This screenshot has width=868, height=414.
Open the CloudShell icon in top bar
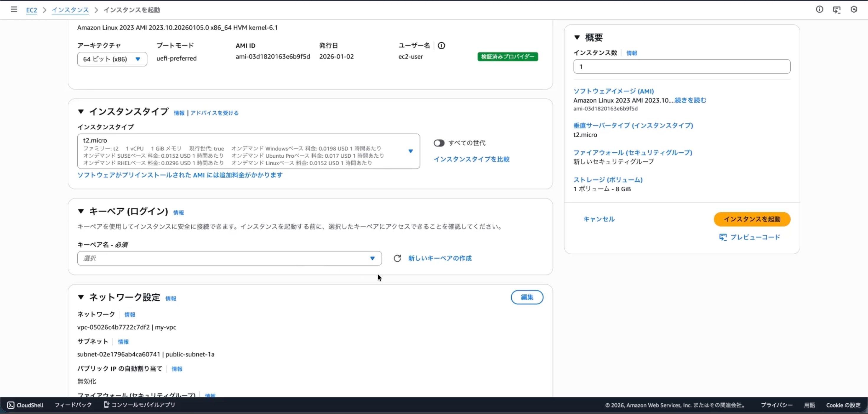836,10
